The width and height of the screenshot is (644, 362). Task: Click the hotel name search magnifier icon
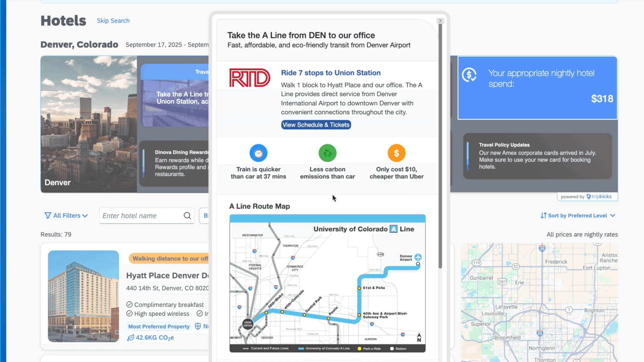187,216
